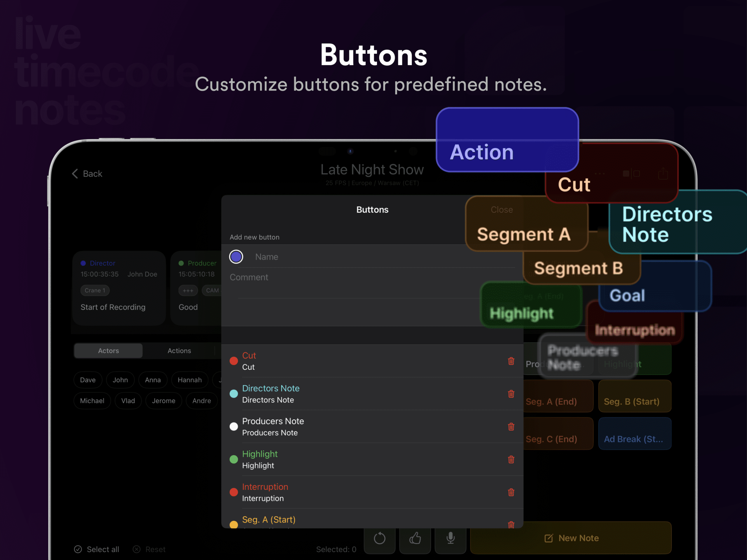
Task: Switch to the Actions tab
Action: pyautogui.click(x=179, y=350)
